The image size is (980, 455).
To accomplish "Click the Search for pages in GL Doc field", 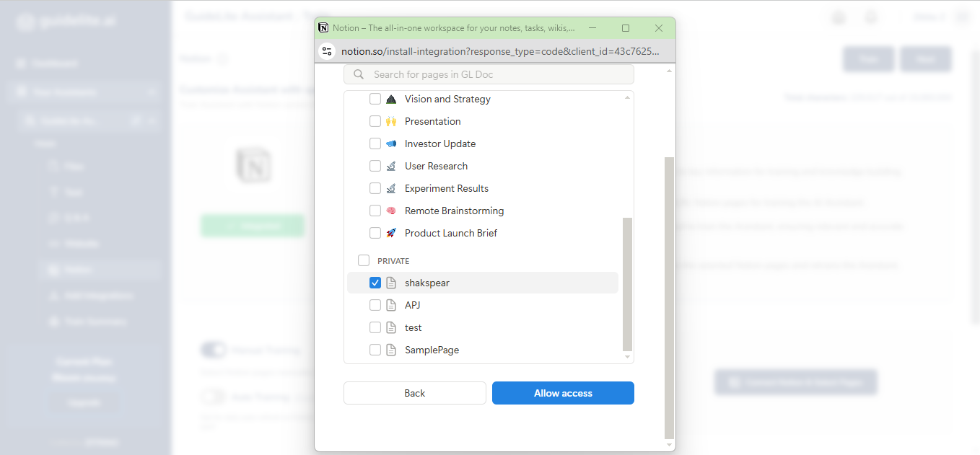I will [x=489, y=74].
